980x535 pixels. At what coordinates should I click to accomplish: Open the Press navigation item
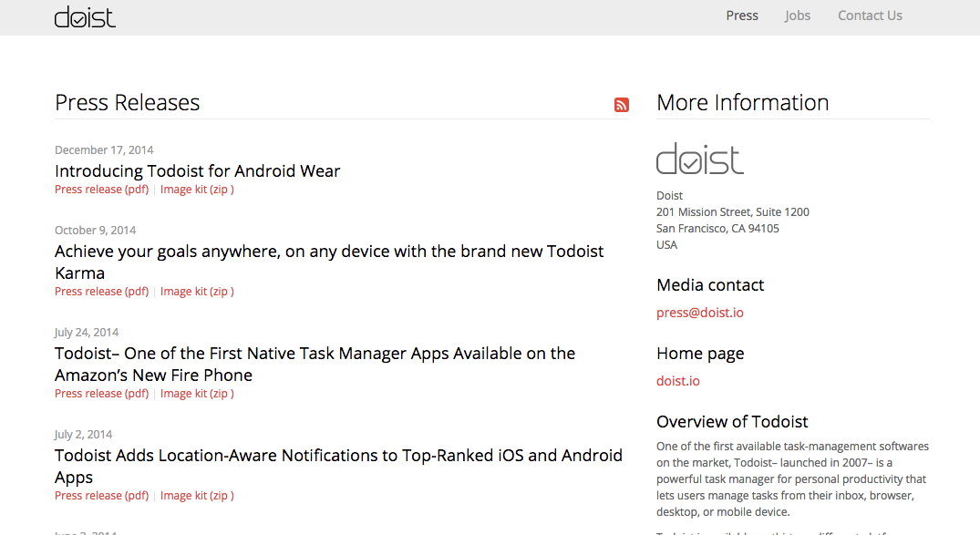(x=742, y=15)
